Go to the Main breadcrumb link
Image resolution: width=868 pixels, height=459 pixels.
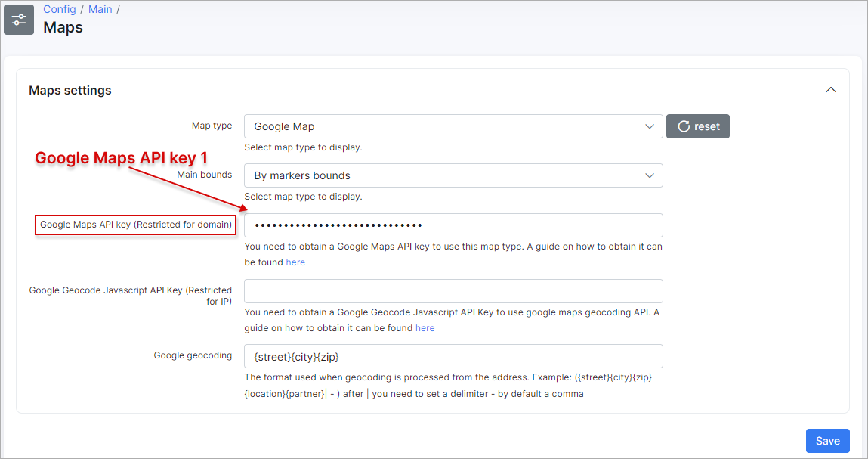pos(100,9)
